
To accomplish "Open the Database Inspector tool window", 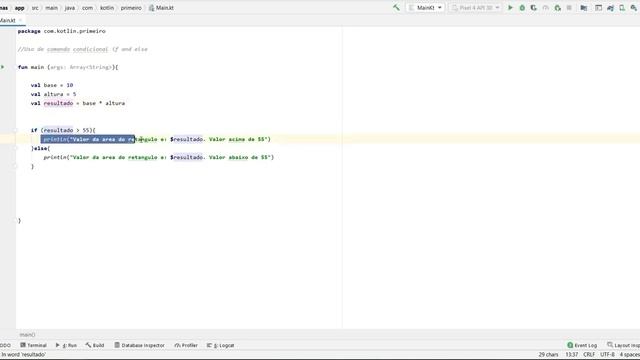I will tap(139, 345).
